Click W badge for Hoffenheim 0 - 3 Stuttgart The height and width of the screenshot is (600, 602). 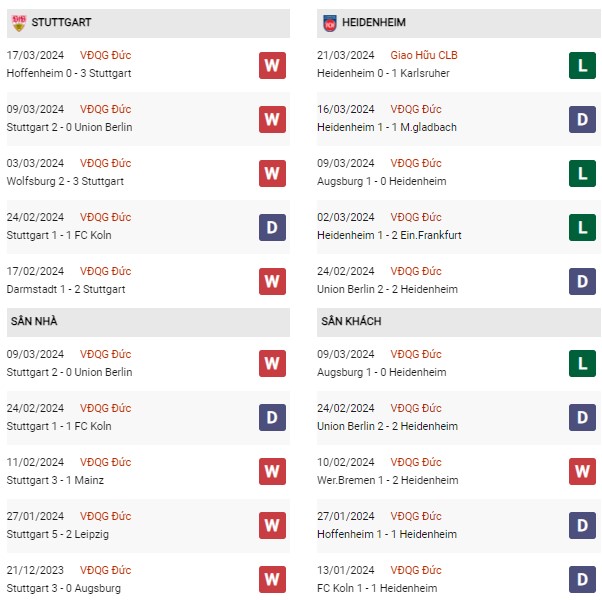coord(272,65)
